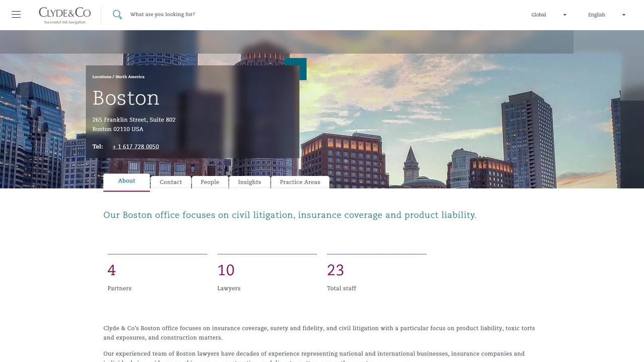Click the Lawyers label
Image resolution: width=644 pixels, height=362 pixels.
tap(229, 289)
